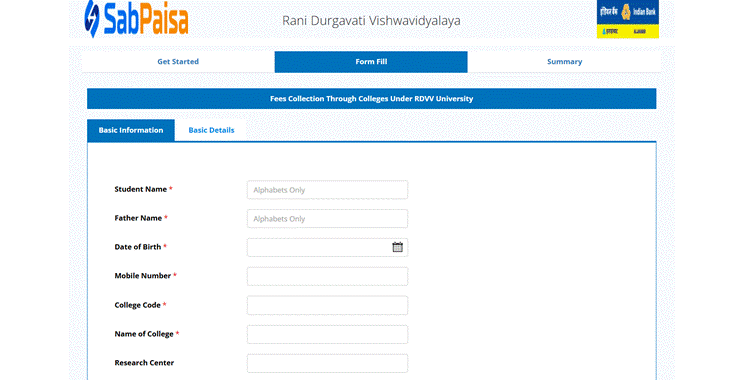
Task: Click the SabPaisa logo
Action: [x=136, y=19]
